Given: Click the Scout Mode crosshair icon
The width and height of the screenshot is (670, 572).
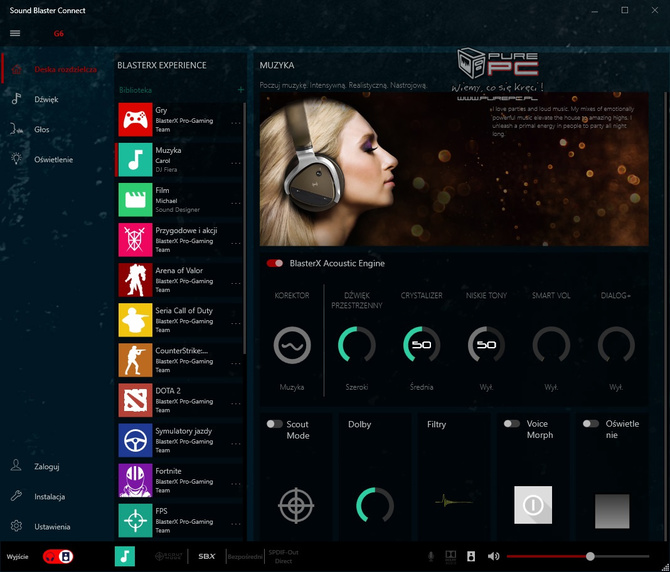Looking at the screenshot, I should click(x=296, y=506).
